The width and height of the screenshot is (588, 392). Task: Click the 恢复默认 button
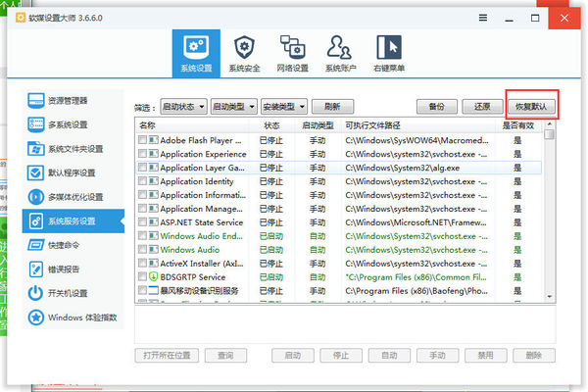532,106
